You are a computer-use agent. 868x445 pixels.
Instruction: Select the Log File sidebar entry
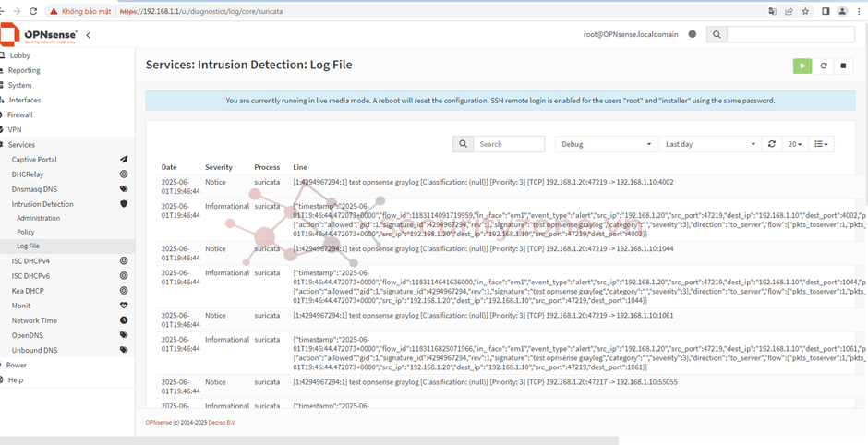click(67, 246)
